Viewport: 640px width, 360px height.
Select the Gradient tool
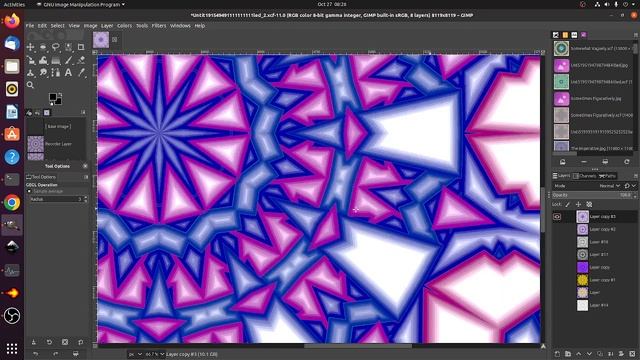point(56,60)
